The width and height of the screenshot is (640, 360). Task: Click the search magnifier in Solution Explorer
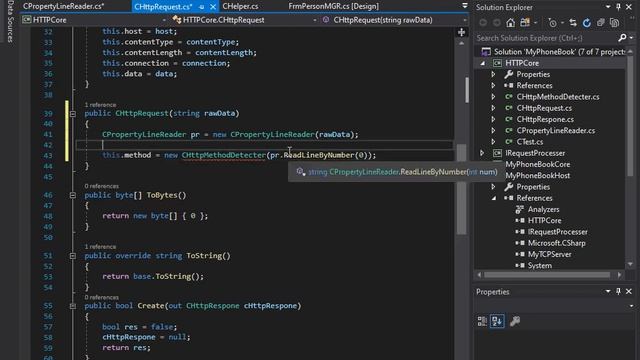(622, 38)
